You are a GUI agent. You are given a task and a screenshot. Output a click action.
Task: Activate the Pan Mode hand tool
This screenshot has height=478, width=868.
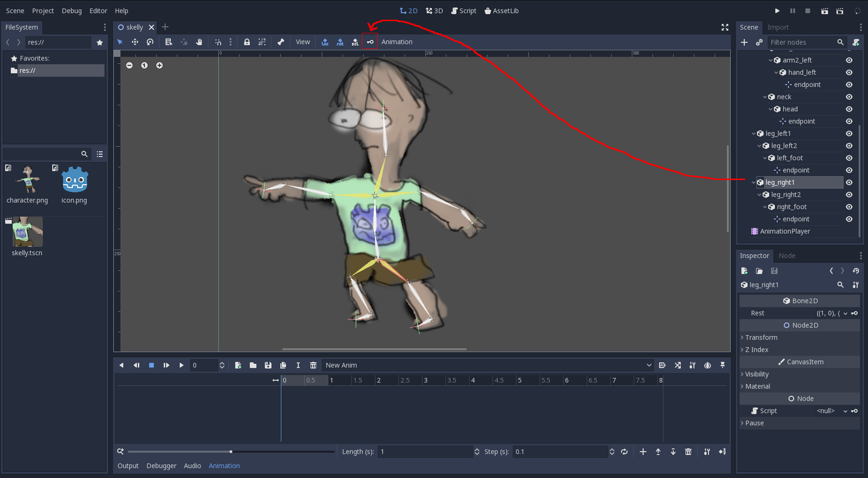199,42
